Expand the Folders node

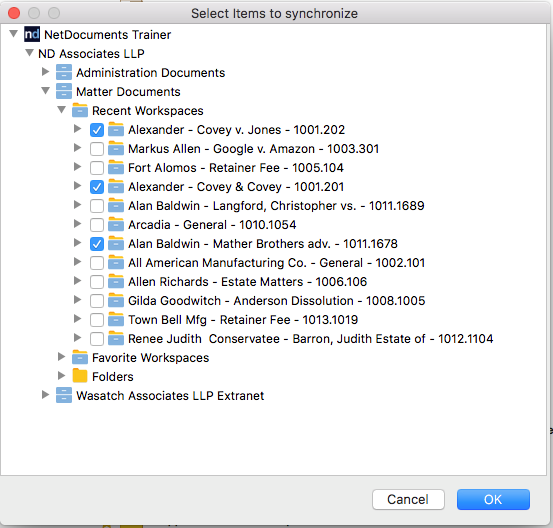click(x=61, y=376)
